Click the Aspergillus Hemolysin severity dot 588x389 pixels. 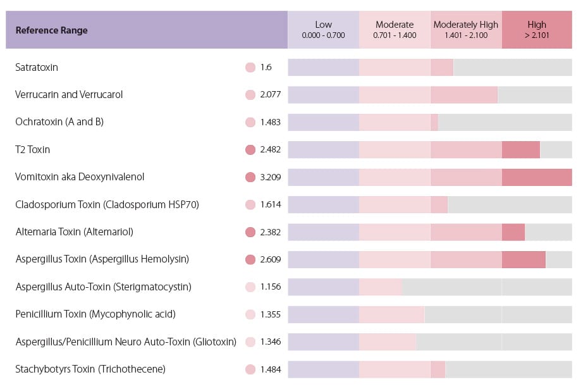coord(250,259)
